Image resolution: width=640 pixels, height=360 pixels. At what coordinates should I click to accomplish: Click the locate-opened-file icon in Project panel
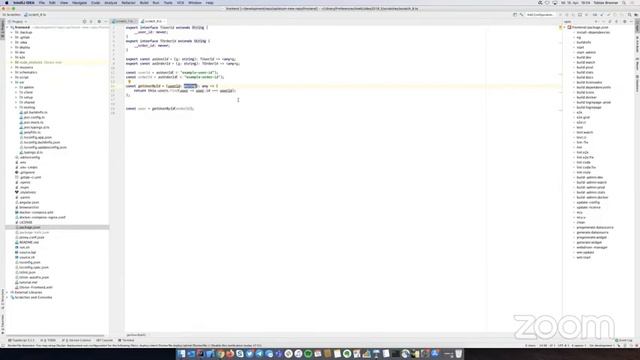(x=84, y=22)
